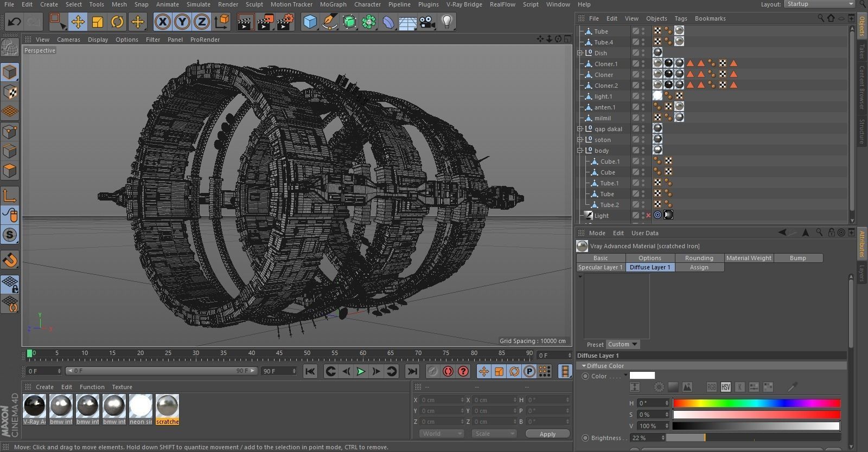Open viewport Cameras menu
This screenshot has height=452, width=868.
pyautogui.click(x=68, y=40)
